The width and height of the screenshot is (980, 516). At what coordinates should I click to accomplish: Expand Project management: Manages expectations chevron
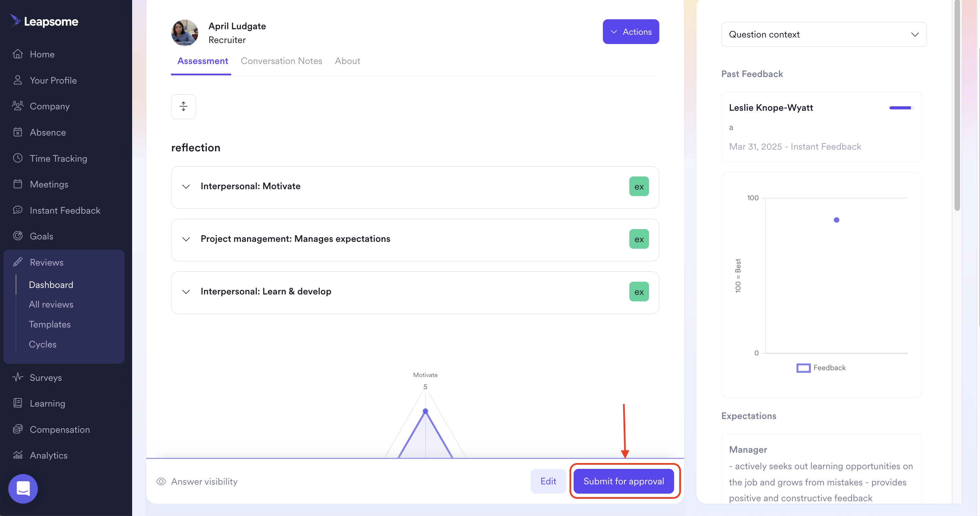[186, 239]
